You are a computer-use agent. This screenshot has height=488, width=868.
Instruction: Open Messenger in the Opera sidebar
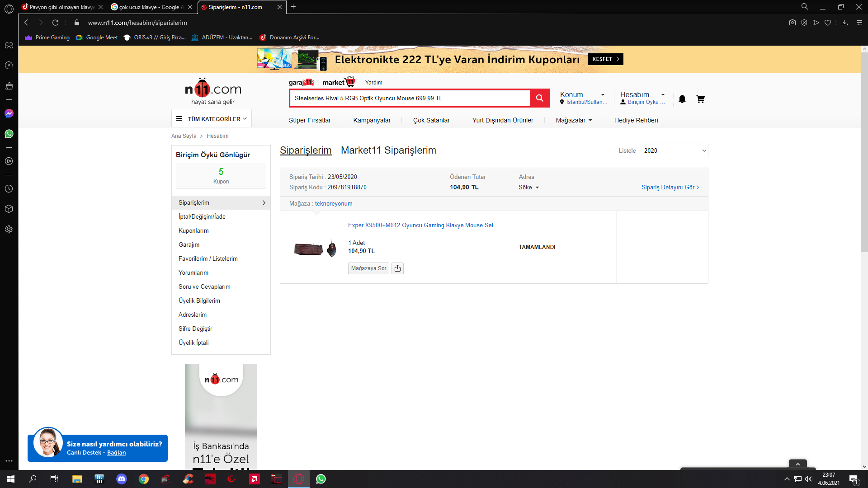(x=9, y=113)
